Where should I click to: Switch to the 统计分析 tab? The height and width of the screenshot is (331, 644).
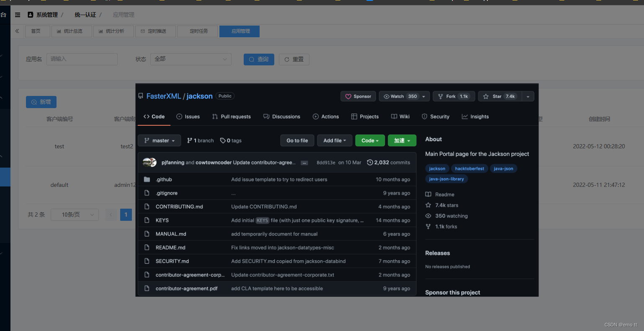click(x=113, y=31)
